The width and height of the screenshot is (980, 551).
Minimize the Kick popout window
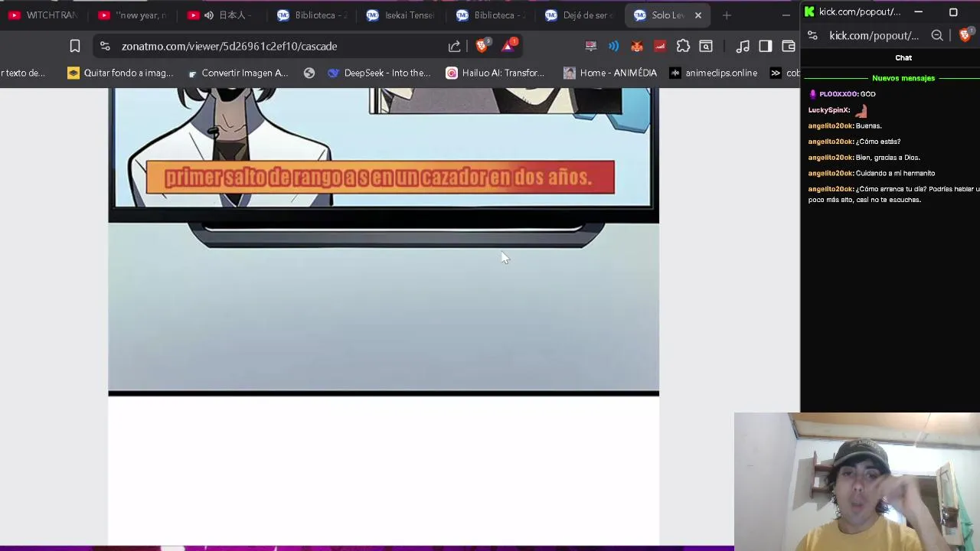point(919,12)
